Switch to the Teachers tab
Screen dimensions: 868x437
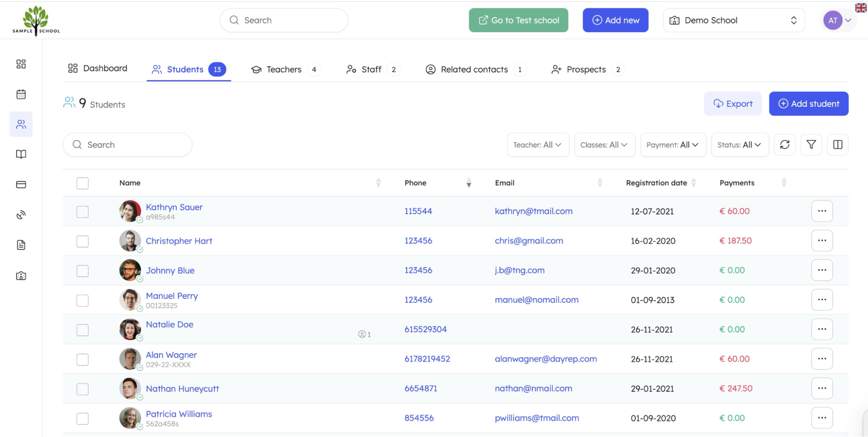click(x=284, y=70)
